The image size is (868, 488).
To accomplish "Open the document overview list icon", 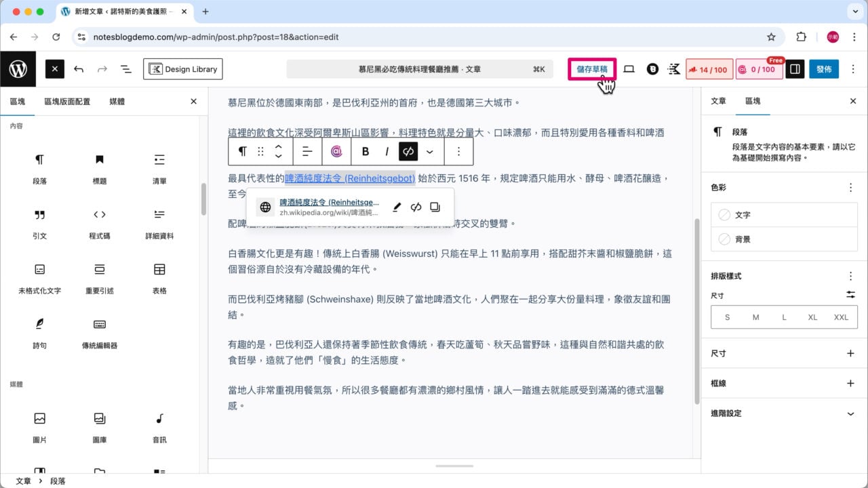I will pyautogui.click(x=125, y=68).
